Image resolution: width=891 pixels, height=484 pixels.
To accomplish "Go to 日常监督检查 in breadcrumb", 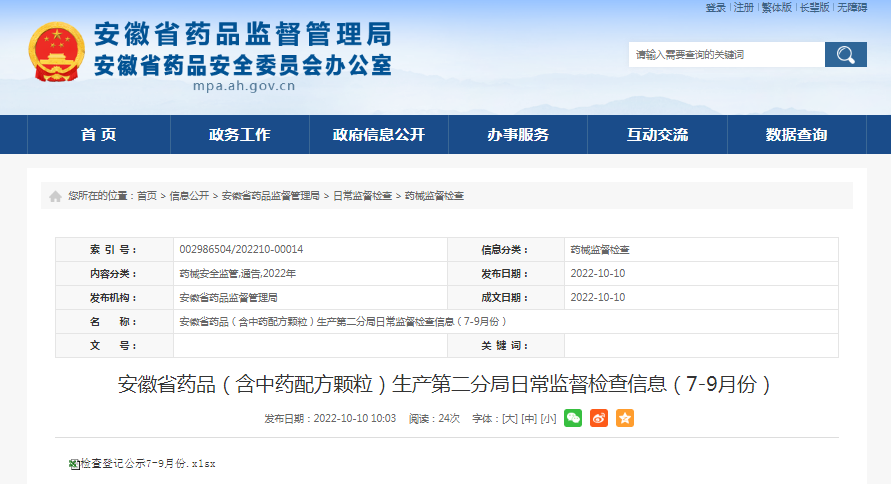I will (362, 196).
